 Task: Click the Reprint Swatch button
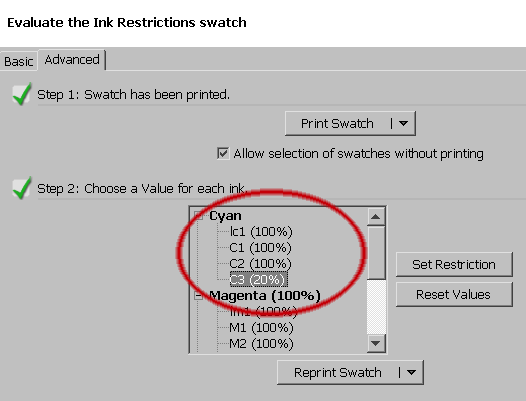tap(337, 372)
